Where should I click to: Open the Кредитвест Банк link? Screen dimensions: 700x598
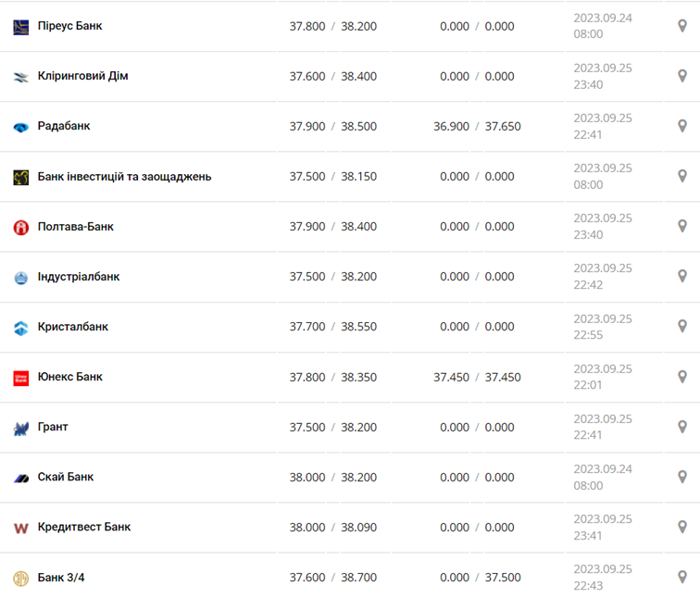pyautogui.click(x=84, y=527)
